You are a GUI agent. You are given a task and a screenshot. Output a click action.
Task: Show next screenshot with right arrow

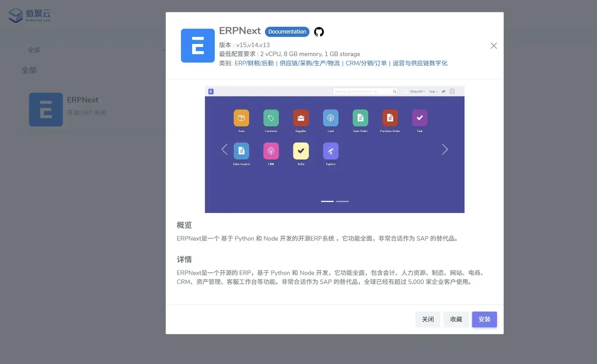click(x=445, y=149)
